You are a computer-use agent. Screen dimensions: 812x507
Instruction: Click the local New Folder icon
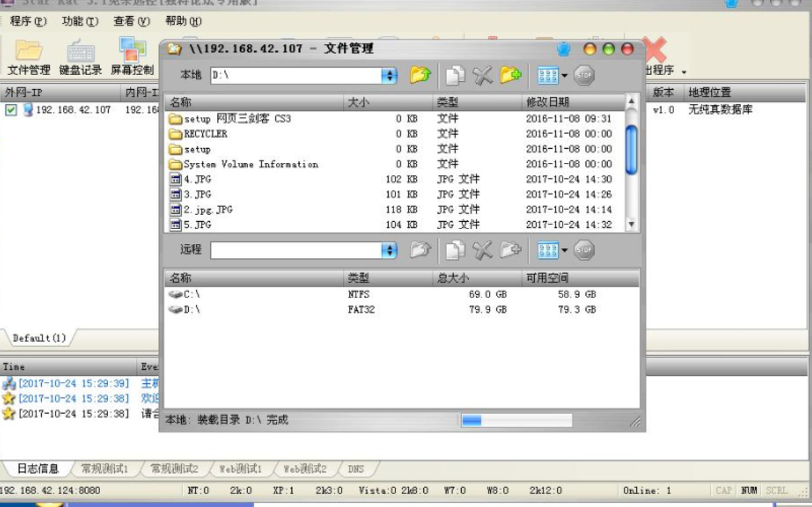pyautogui.click(x=511, y=75)
